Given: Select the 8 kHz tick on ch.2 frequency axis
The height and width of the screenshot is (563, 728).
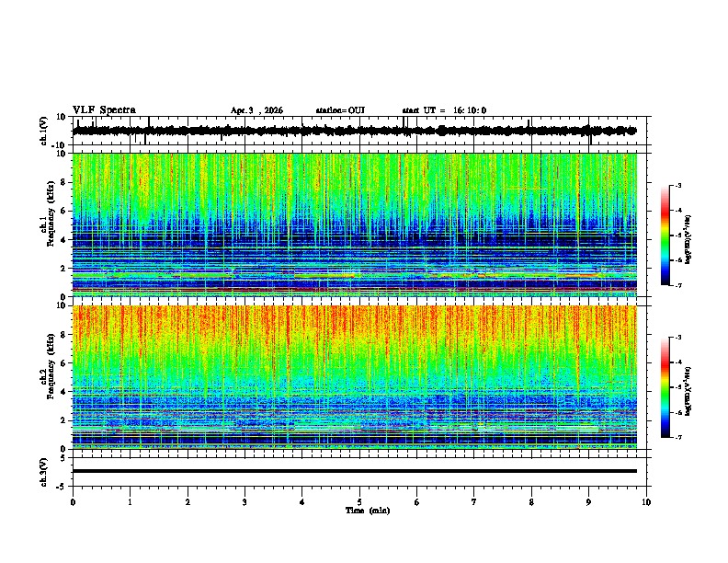Looking at the screenshot, I should 63,335.
